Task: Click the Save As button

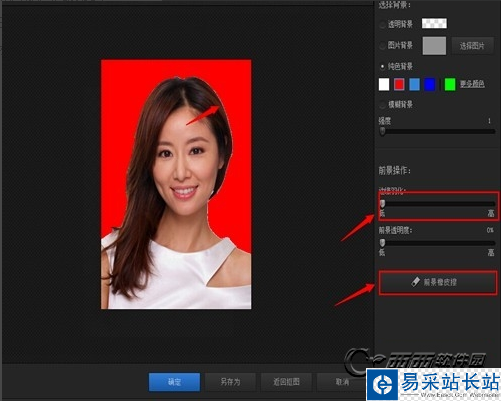Action: [230, 382]
